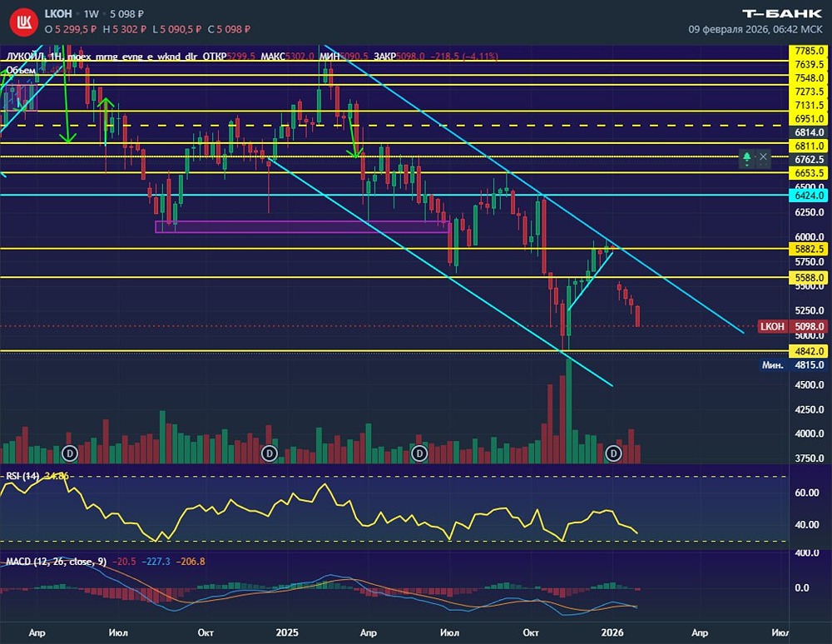Close the alert widget with X icon
The image size is (832, 644).
763,157
